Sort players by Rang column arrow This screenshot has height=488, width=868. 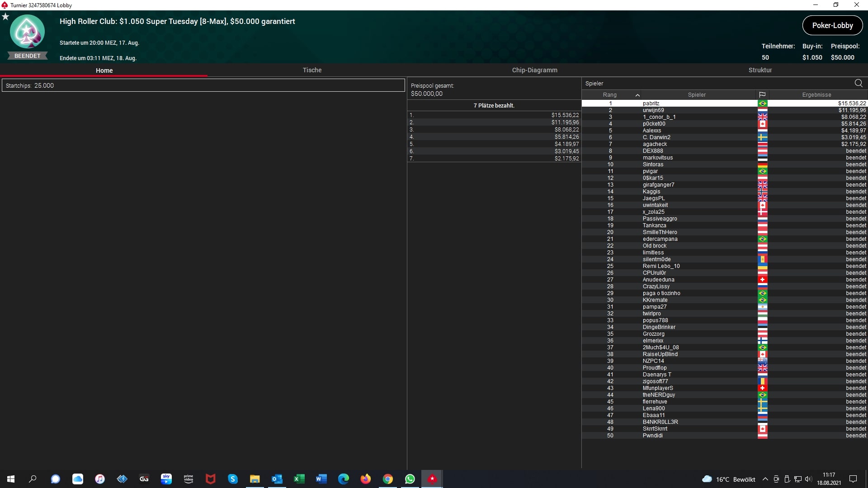tap(637, 95)
